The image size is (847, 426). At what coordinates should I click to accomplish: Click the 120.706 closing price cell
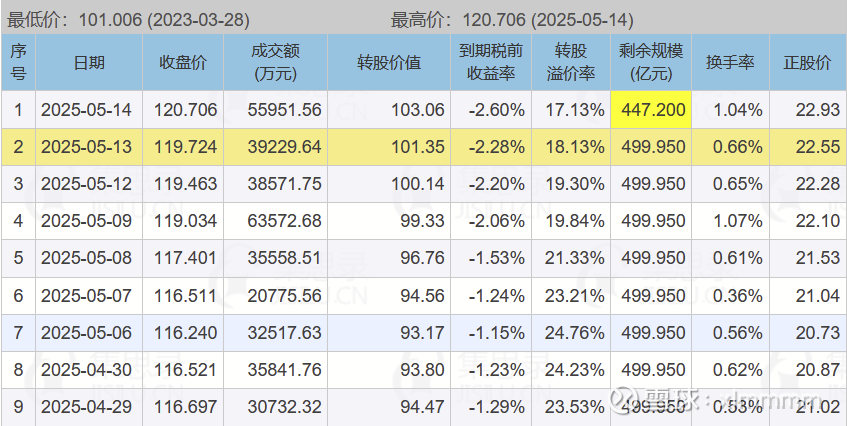pyautogui.click(x=183, y=110)
